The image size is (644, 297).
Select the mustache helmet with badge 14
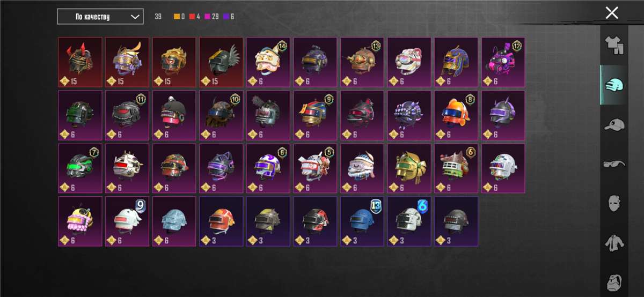268,62
